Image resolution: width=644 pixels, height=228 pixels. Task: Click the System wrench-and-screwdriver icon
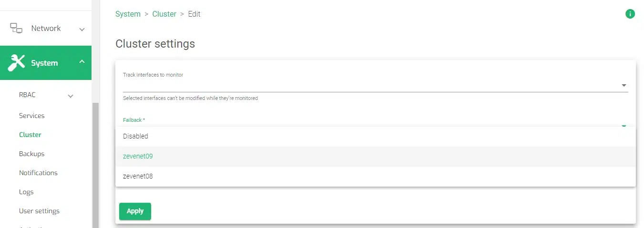coord(17,63)
